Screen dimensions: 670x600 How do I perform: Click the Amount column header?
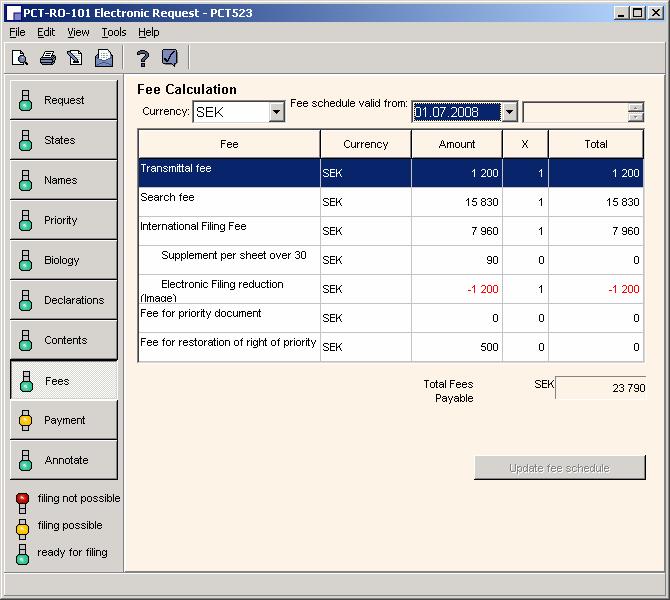[457, 144]
